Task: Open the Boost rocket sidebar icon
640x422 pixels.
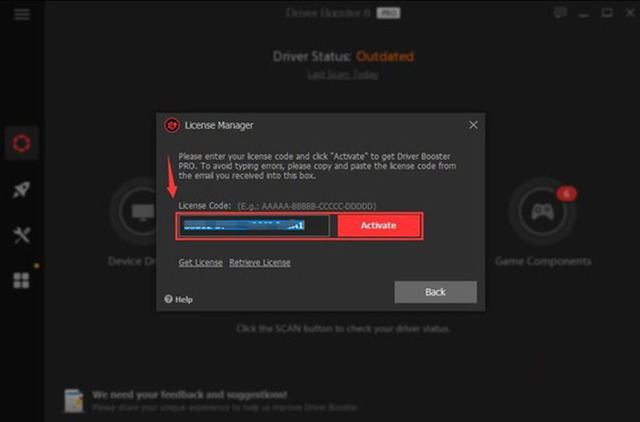Action: tap(22, 190)
